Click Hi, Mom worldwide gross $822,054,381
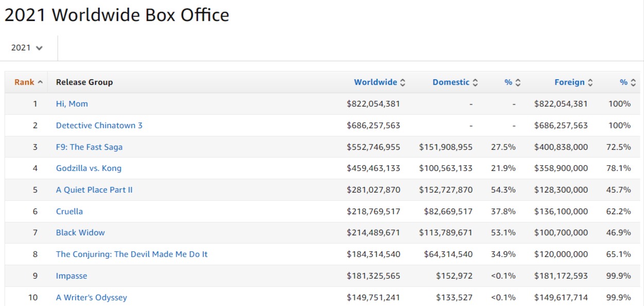644x306 pixels. click(373, 104)
